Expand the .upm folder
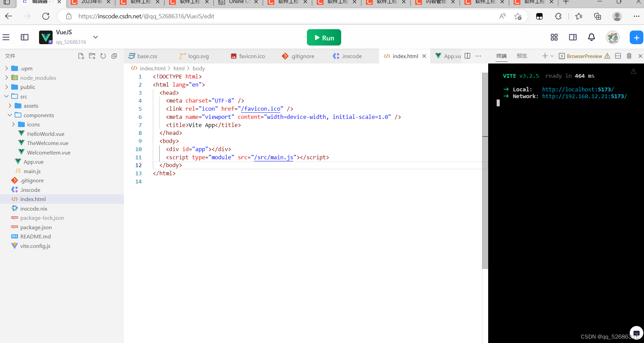Screen dimensions: 644x343 (x=6, y=68)
